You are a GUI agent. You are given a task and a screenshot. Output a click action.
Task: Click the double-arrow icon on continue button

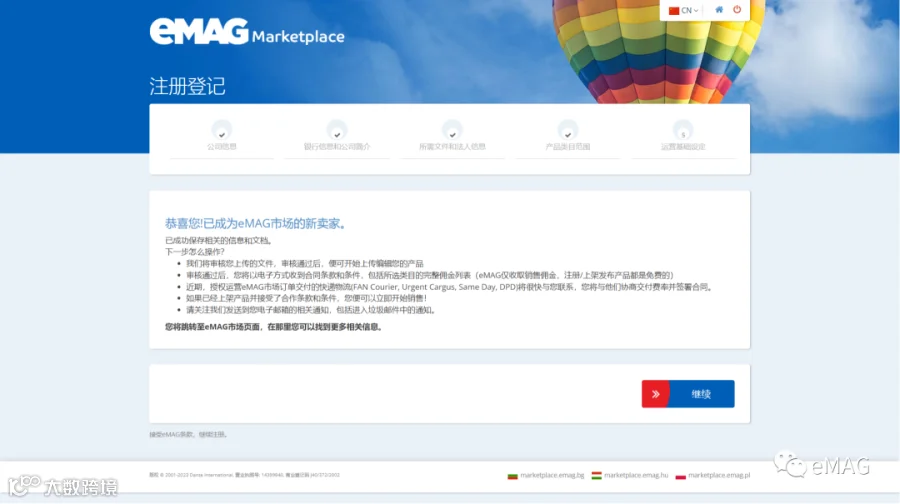click(655, 394)
